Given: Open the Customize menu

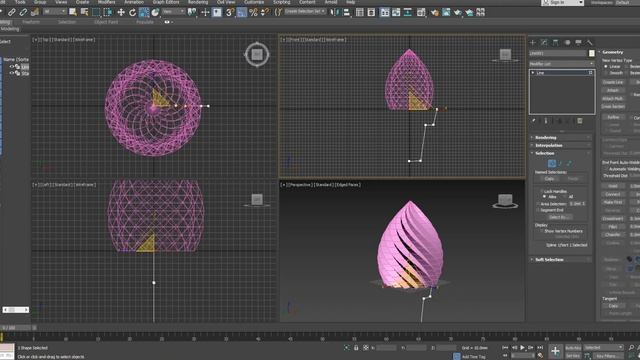Looking at the screenshot, I should [x=254, y=2].
